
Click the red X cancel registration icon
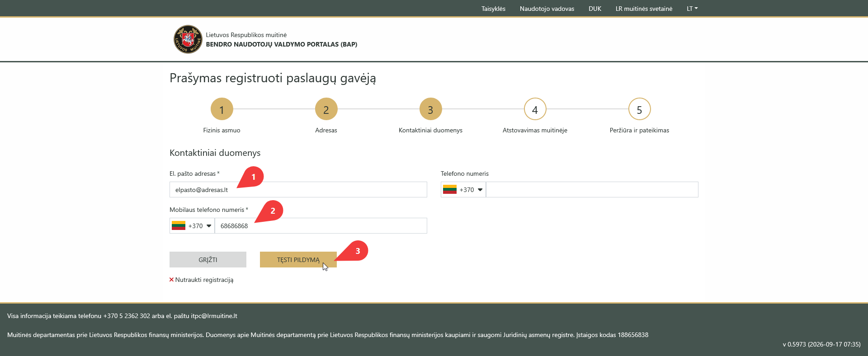click(171, 280)
